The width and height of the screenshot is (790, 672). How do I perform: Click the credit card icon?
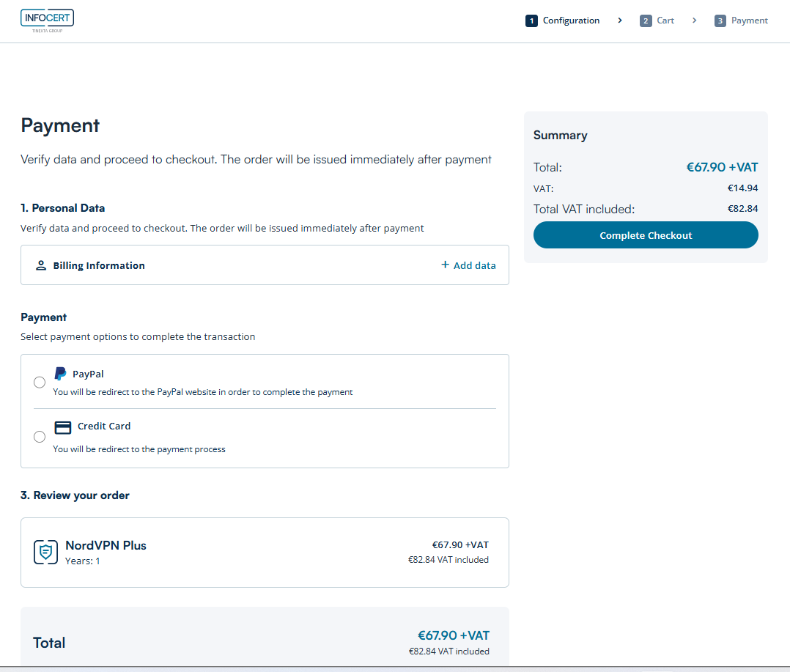(63, 427)
